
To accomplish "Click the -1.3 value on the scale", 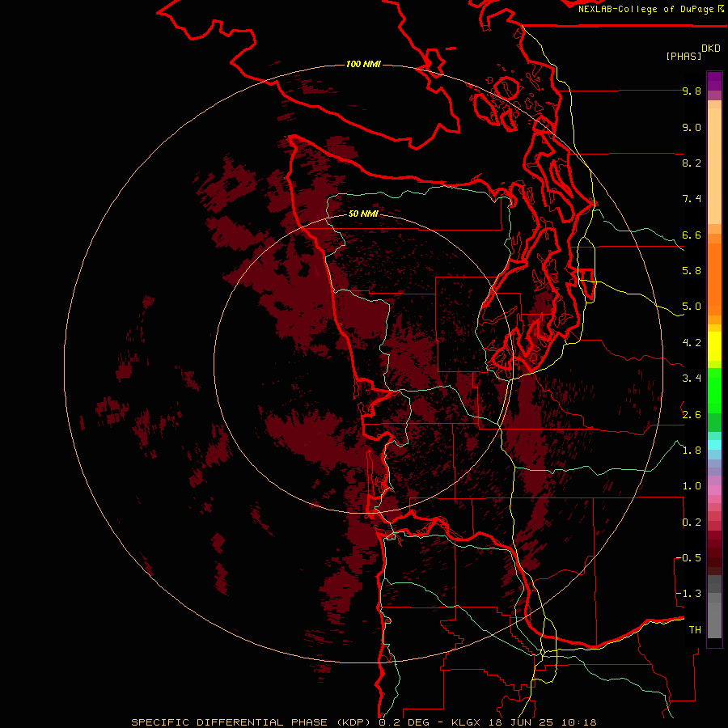I will (x=689, y=594).
